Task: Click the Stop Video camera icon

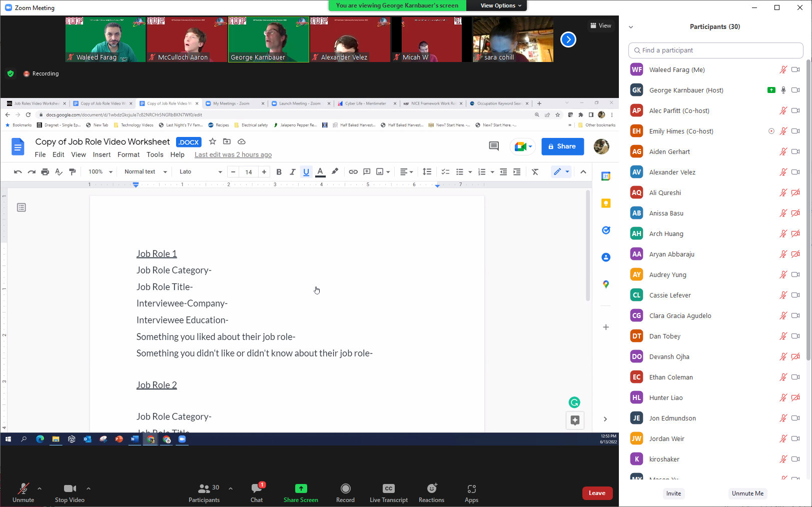Action: [70, 488]
